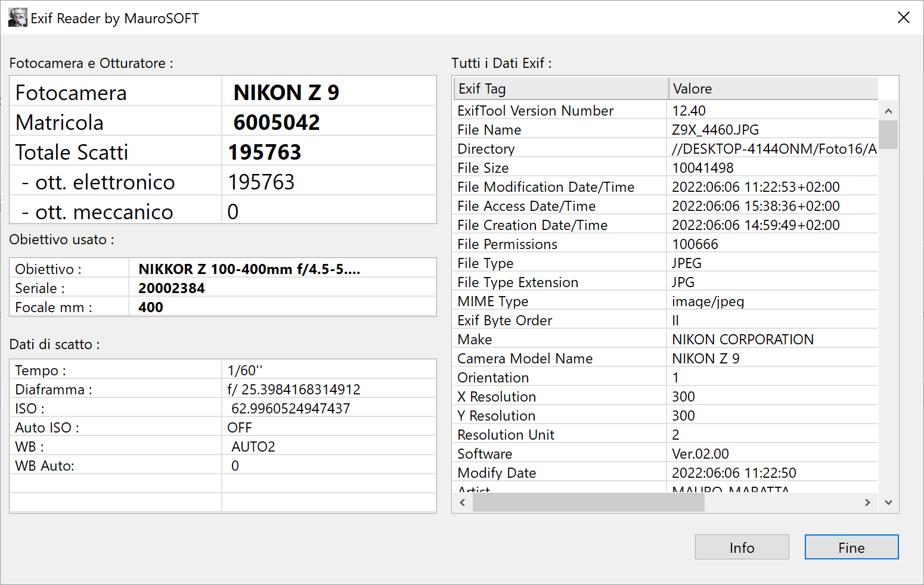924x585 pixels.
Task: Click the NIKKOR Z 100-400mm lens value
Action: coord(249,269)
